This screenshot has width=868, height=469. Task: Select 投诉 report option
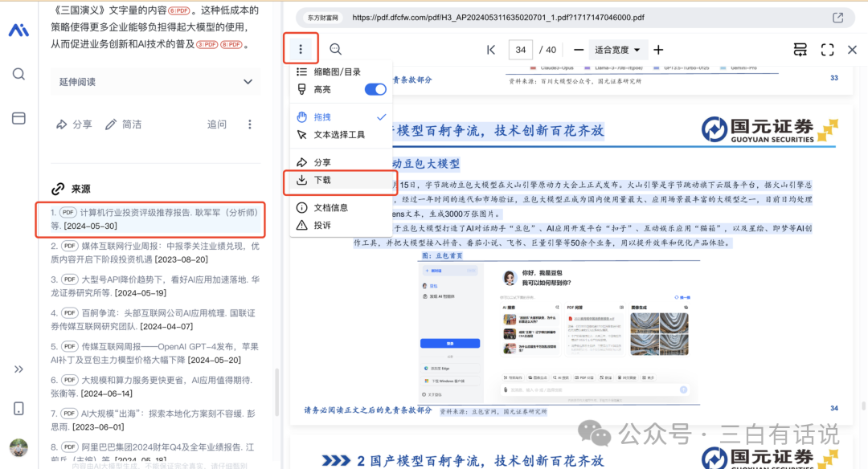pos(341,225)
